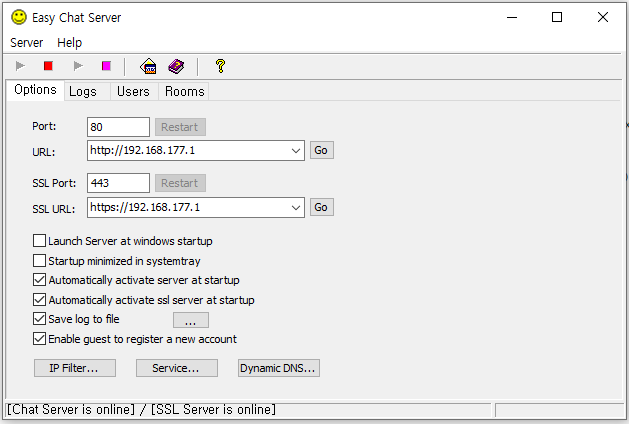Toggle Save log to file checkbox
The height and width of the screenshot is (424, 629).
pyautogui.click(x=39, y=319)
